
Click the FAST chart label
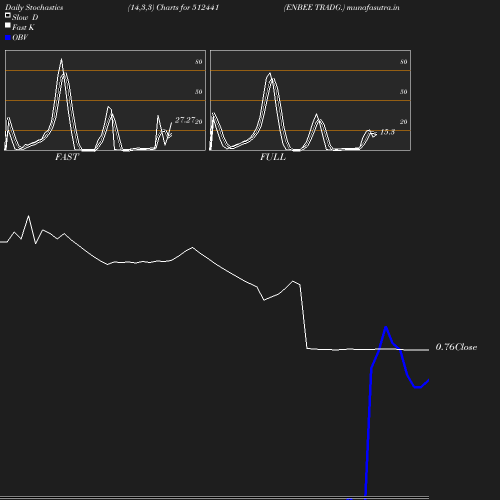click(67, 157)
